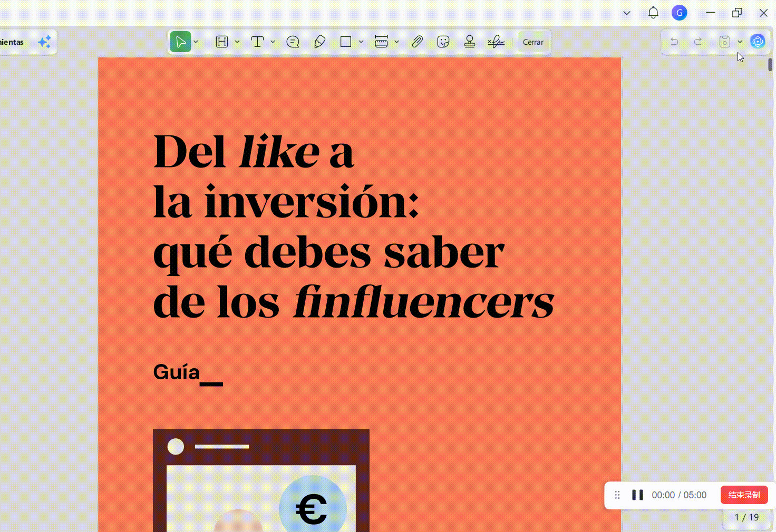Image resolution: width=776 pixels, height=532 pixels.
Task: Add a comment note bubble
Action: coord(293,42)
